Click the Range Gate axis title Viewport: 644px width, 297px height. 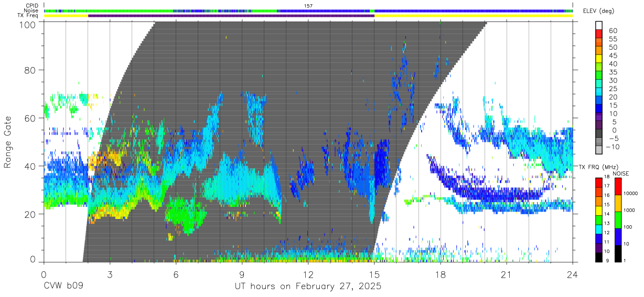click(8, 142)
